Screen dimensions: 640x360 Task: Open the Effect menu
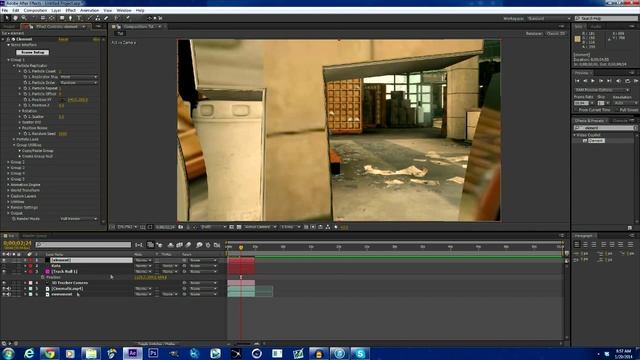coord(70,10)
